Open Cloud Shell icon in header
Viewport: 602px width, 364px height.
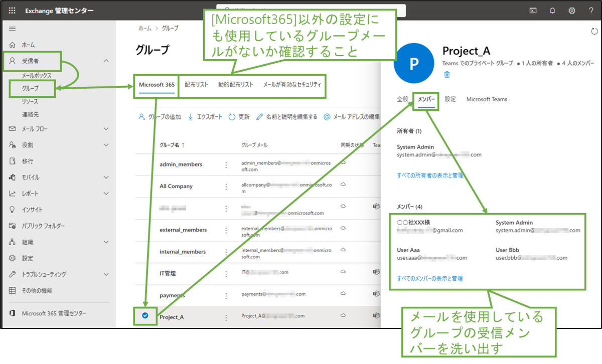[x=534, y=10]
